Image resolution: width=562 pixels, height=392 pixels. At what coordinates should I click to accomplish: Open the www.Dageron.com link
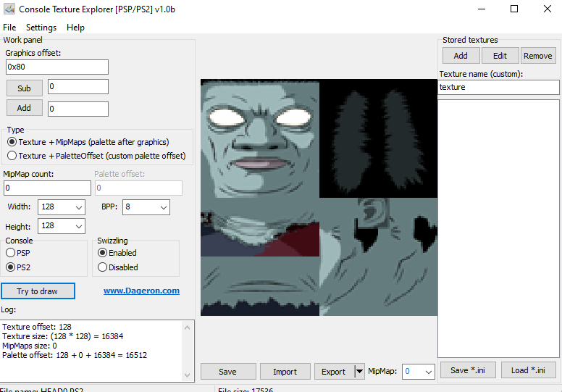tap(141, 291)
